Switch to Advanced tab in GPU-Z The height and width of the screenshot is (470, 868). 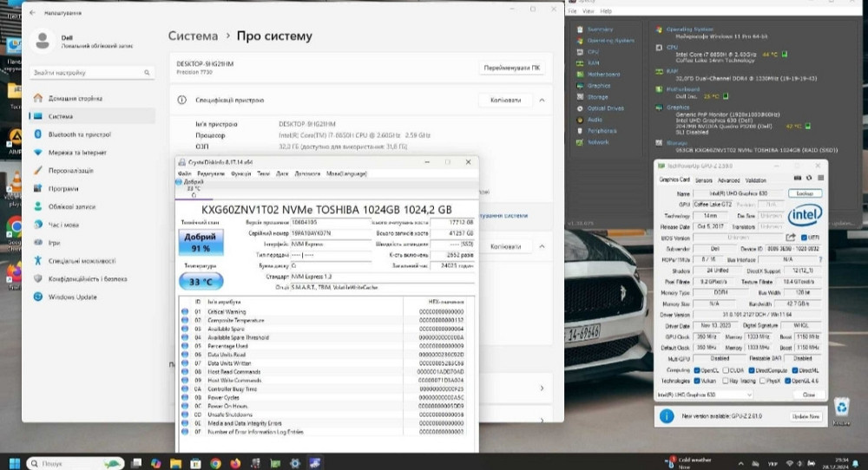pos(728,180)
